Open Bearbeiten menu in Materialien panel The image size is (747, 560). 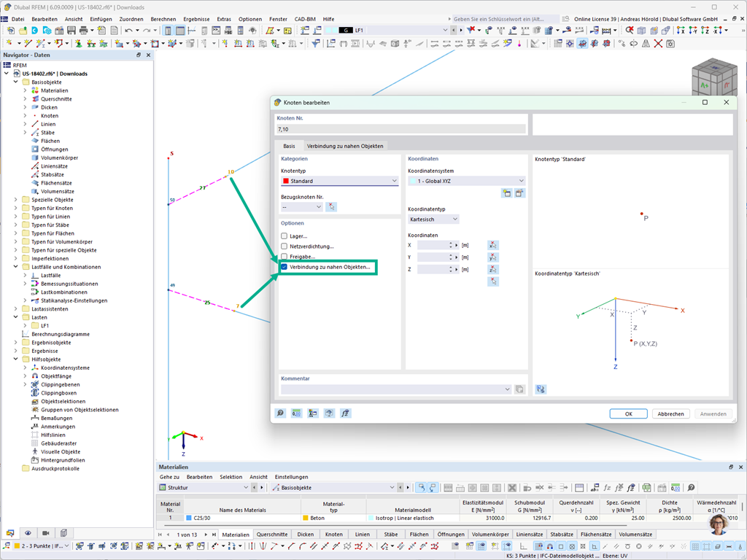pos(199,477)
